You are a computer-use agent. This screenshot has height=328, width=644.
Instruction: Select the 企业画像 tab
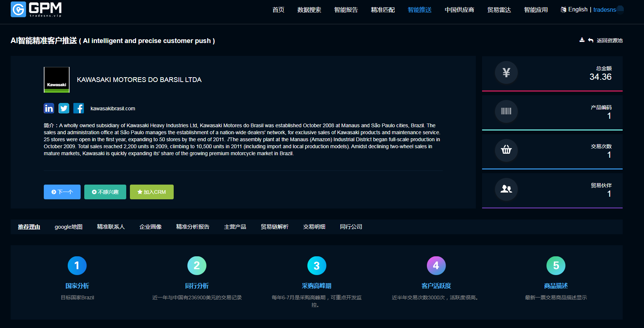pos(151,227)
